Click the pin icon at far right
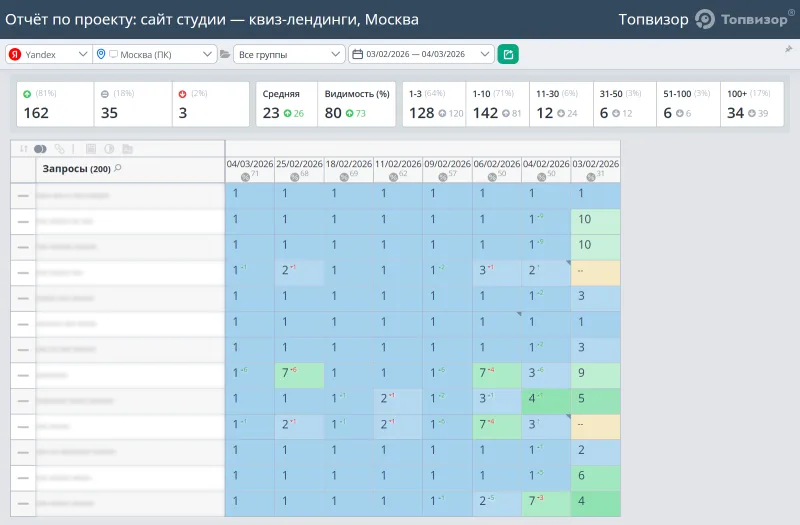 (x=789, y=49)
